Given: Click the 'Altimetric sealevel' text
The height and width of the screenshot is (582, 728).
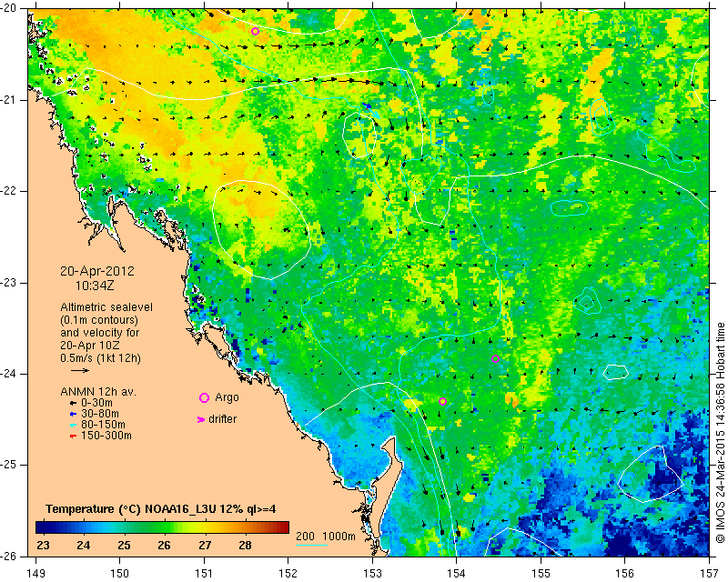Looking at the screenshot, I should tap(106, 307).
